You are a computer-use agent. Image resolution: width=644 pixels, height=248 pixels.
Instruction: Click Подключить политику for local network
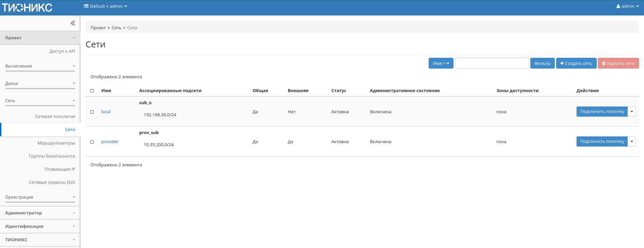[x=602, y=112]
